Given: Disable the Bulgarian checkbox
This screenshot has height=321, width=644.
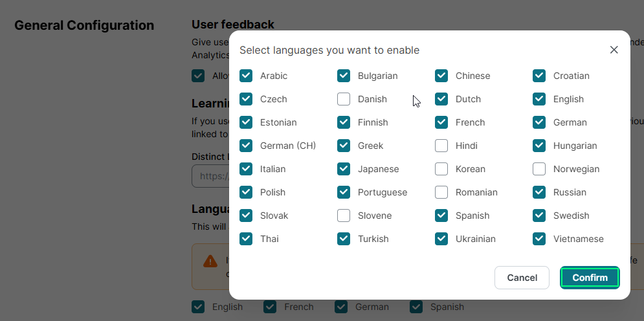Looking at the screenshot, I should tap(344, 76).
